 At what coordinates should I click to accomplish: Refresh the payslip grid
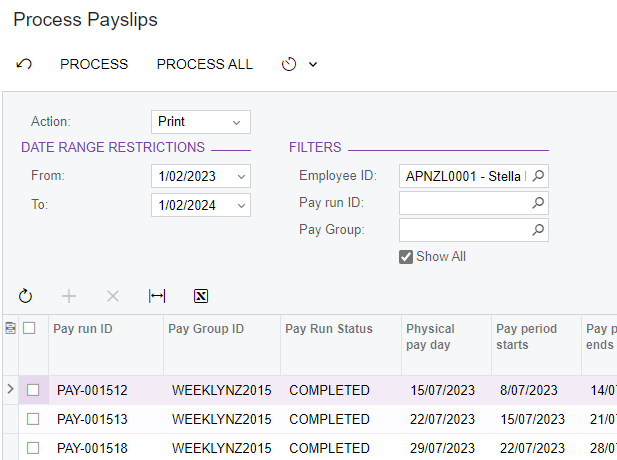[26, 296]
